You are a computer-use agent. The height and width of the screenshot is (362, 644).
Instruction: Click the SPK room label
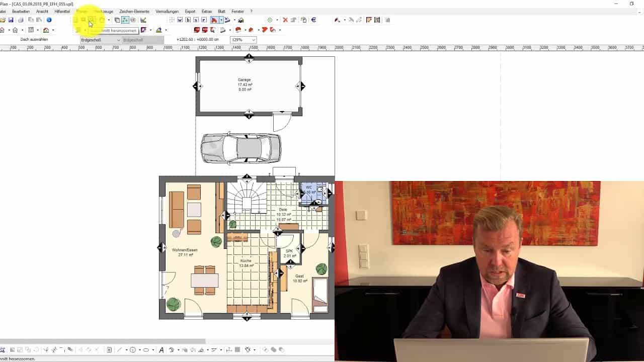[x=289, y=251]
